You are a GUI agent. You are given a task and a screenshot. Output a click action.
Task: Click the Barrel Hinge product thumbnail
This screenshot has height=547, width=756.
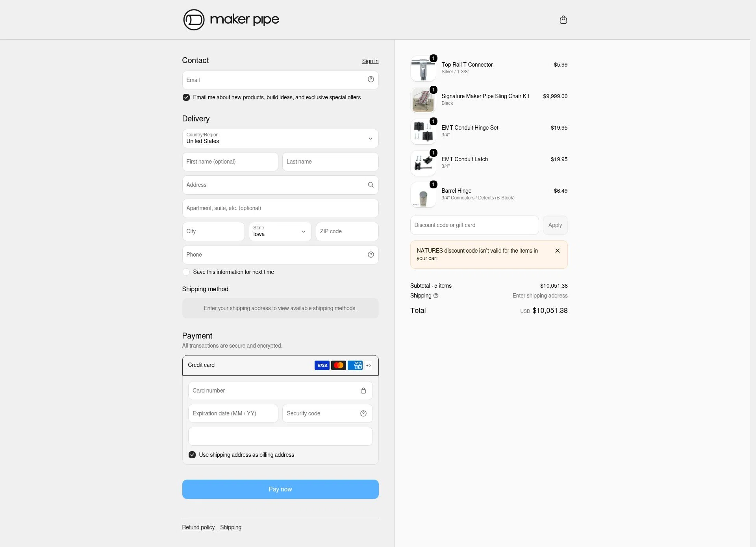(x=423, y=195)
